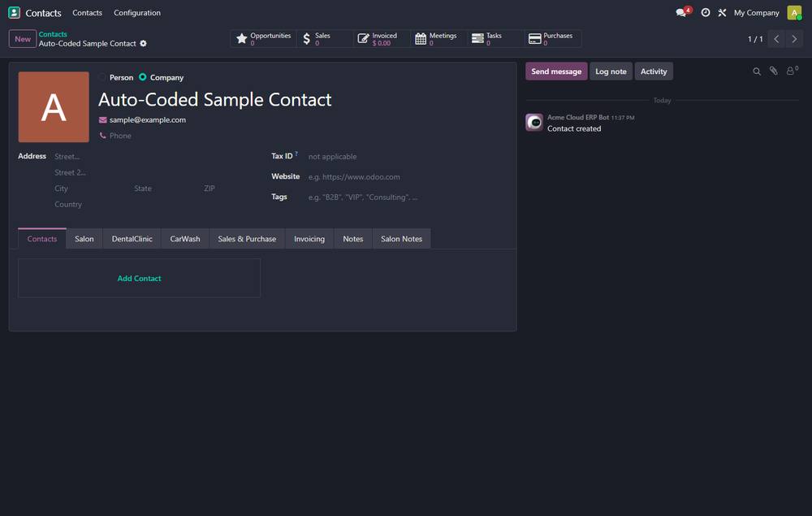Select the Person radio button
Screen dimensions: 812x516
[102, 77]
